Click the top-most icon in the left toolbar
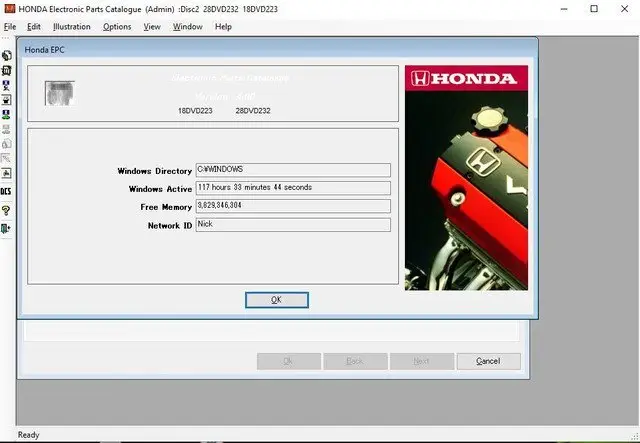640x443 pixels. (x=6, y=56)
